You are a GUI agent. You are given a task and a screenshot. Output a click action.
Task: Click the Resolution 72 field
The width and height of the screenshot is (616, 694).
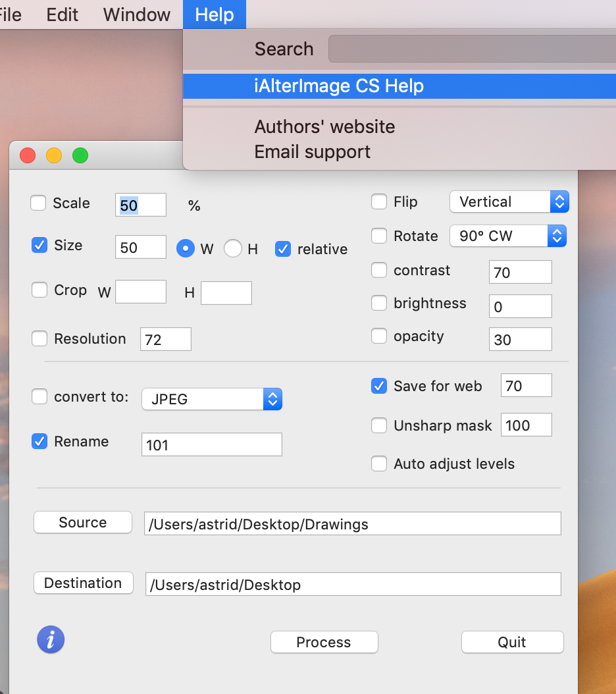(165, 339)
